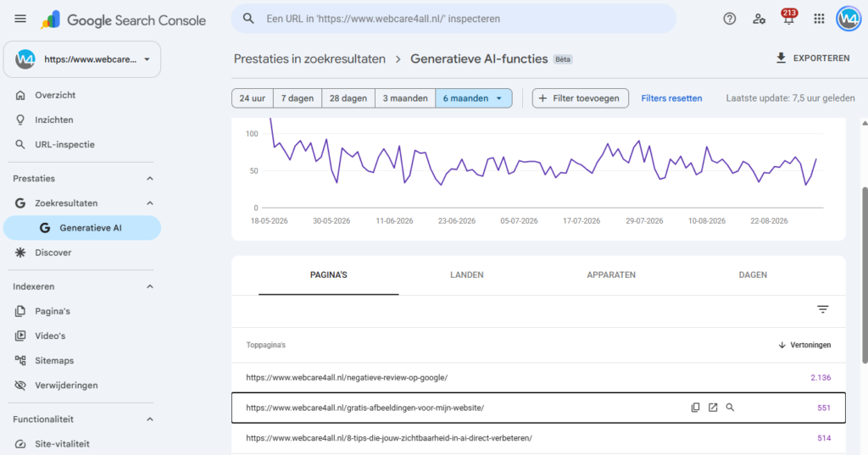
Task: Open the Google apps grid
Action: 819,19
